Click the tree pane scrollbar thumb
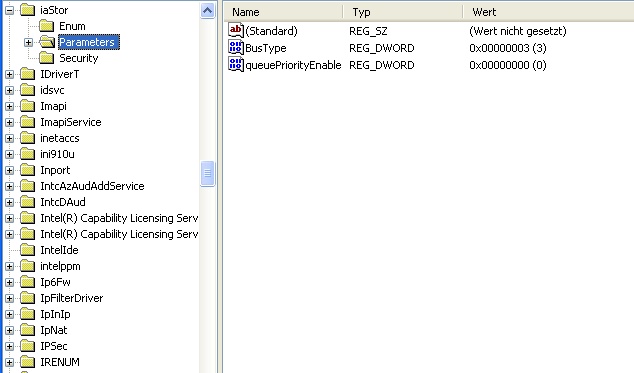Viewport: 634px width, 373px height. coord(207,174)
